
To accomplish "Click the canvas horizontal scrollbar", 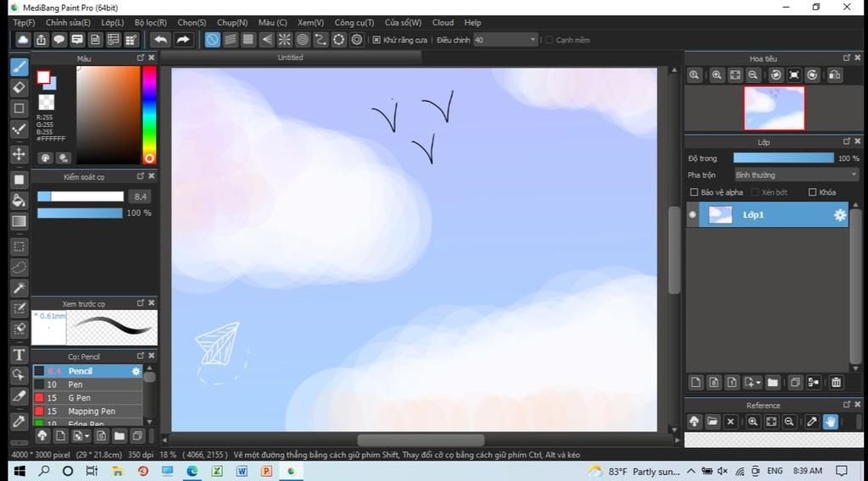I will tap(420, 440).
